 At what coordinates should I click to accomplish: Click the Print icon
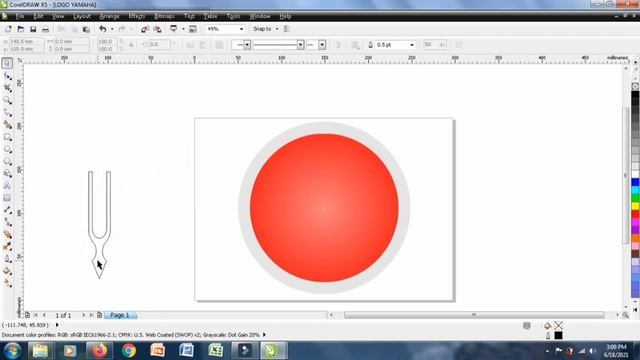45,29
